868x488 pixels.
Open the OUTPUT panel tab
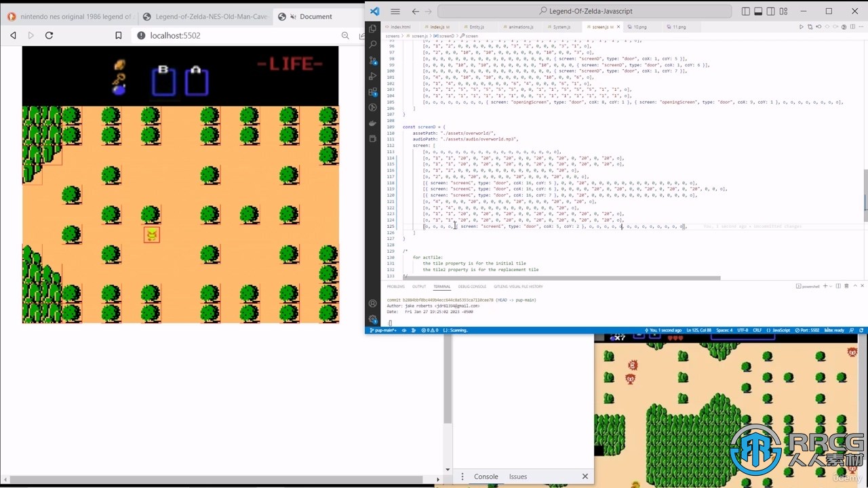tap(419, 287)
